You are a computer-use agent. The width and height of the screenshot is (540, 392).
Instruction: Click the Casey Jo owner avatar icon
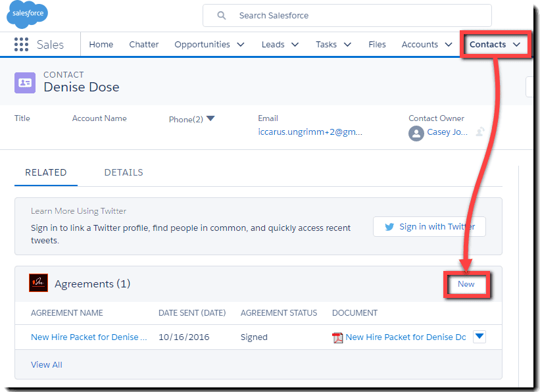pyautogui.click(x=416, y=134)
